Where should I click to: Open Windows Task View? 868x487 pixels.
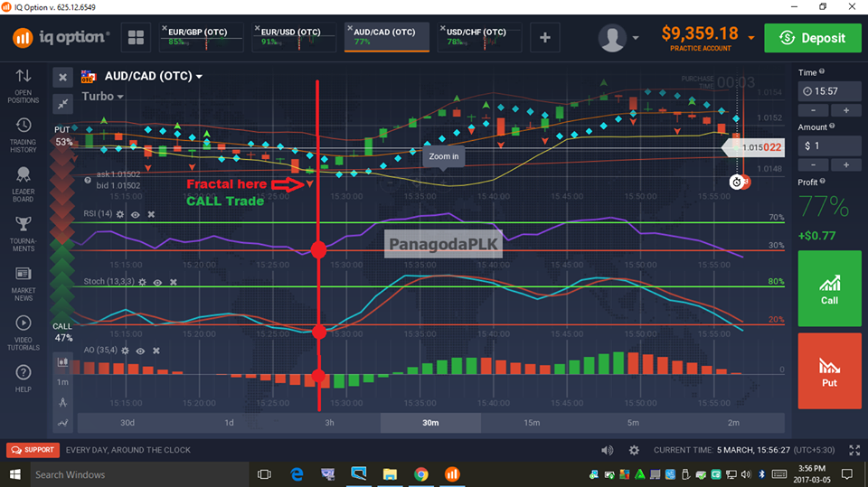265,474
